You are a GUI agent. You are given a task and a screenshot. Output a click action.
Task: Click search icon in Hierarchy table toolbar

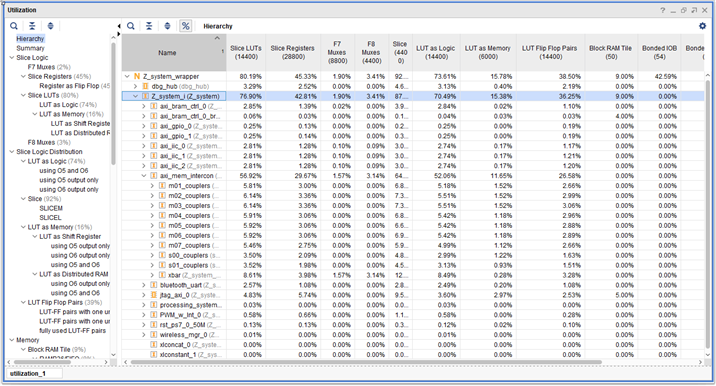[131, 26]
